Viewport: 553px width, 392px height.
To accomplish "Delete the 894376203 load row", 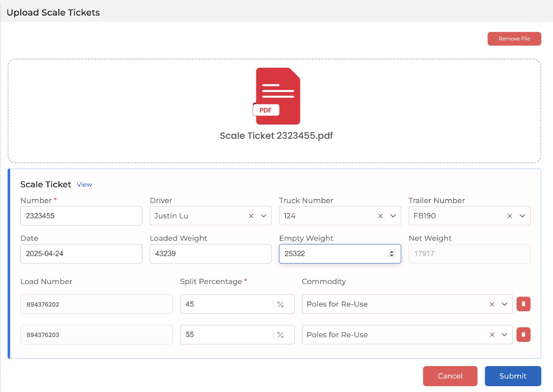I will 523,335.
